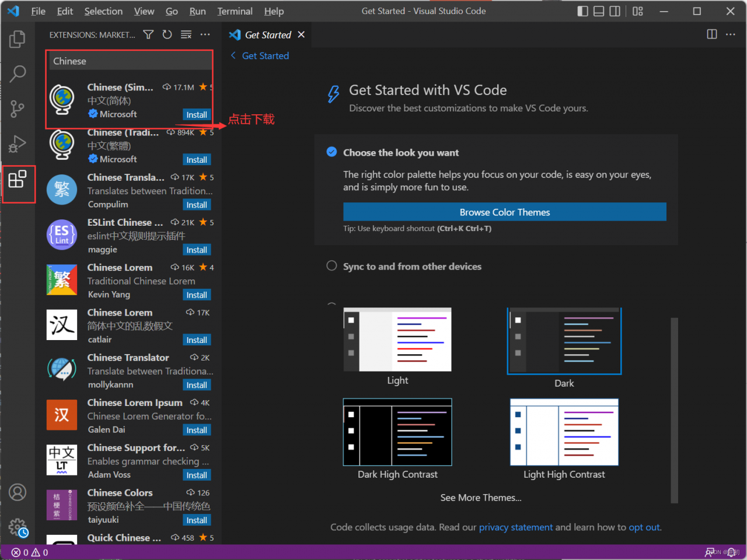Open editor more actions ellipsis
This screenshot has width=747, height=560.
click(x=731, y=34)
